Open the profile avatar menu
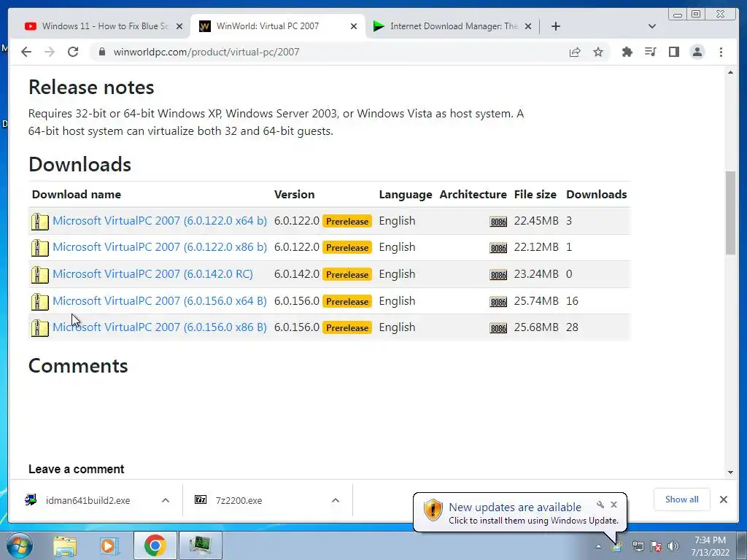Screen dimensions: 747x560 (x=697, y=52)
